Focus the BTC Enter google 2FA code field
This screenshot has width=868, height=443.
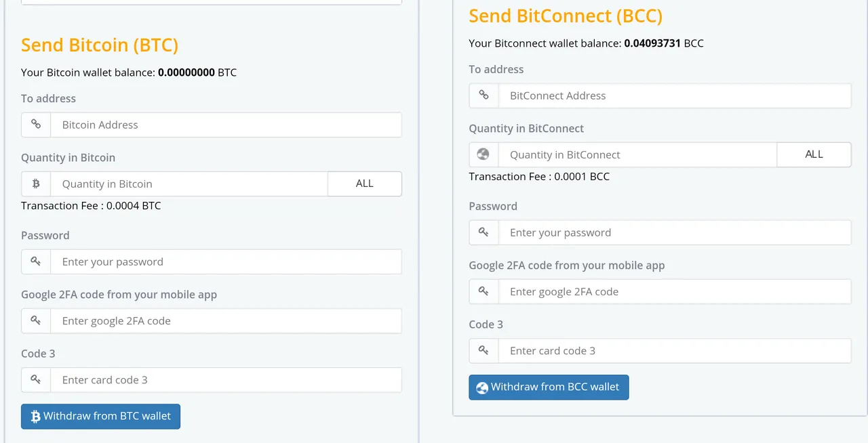click(x=226, y=320)
